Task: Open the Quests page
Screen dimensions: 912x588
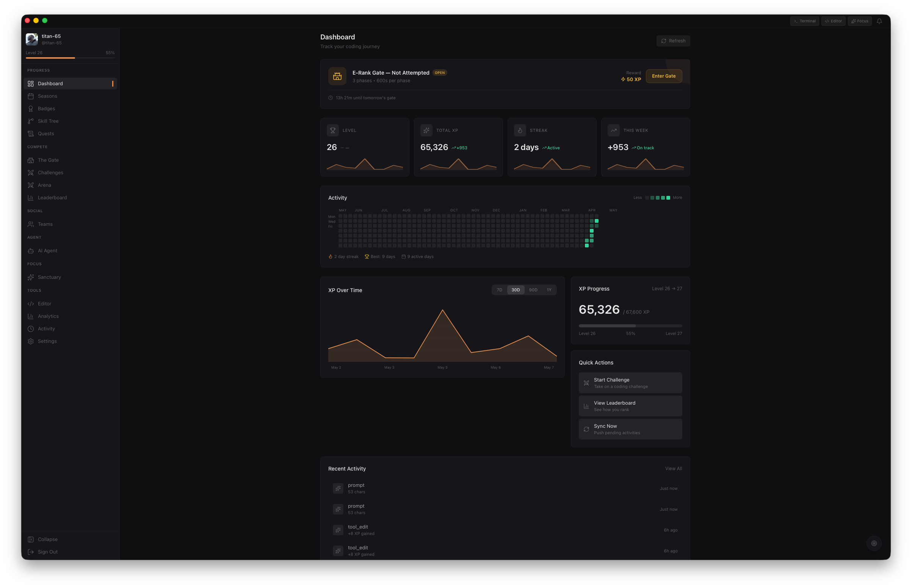Action: pos(70,134)
